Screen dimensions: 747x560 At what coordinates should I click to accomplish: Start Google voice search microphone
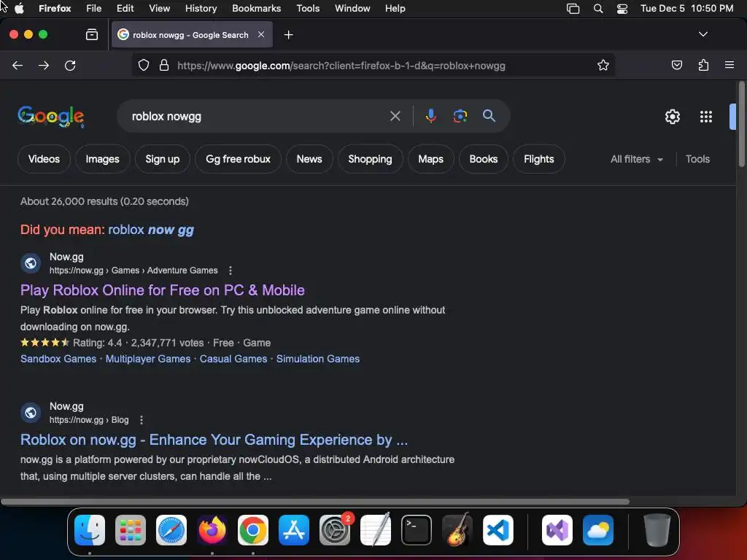pos(430,116)
